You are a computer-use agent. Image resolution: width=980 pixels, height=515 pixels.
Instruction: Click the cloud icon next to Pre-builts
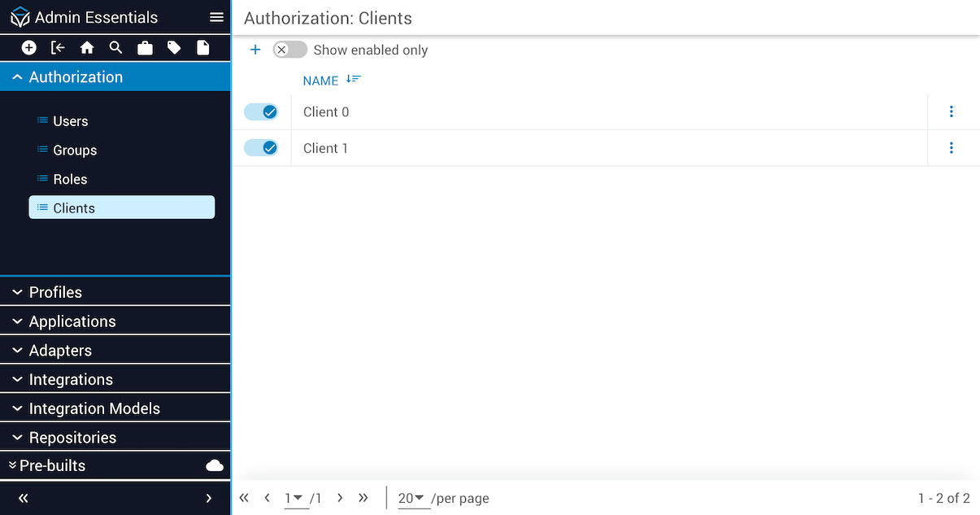(x=215, y=465)
